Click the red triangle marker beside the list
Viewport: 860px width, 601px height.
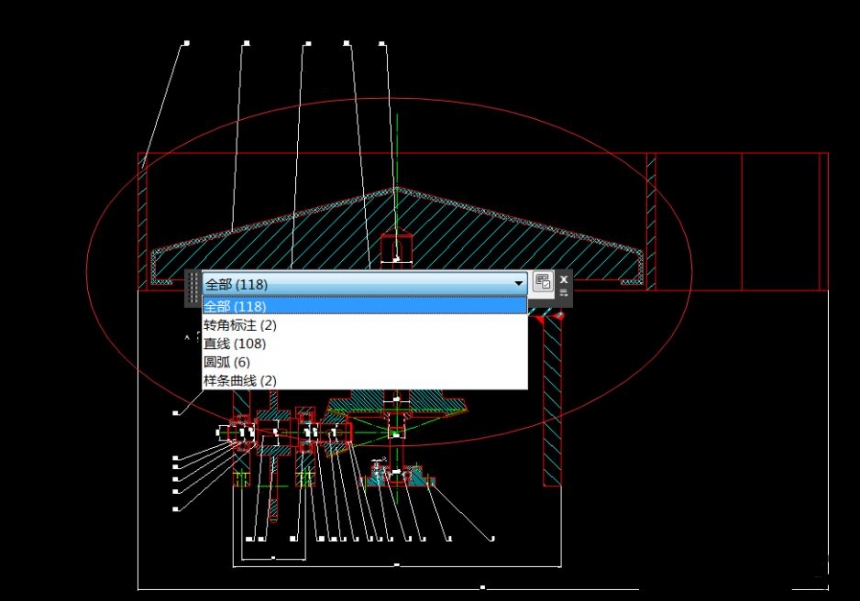(x=540, y=320)
